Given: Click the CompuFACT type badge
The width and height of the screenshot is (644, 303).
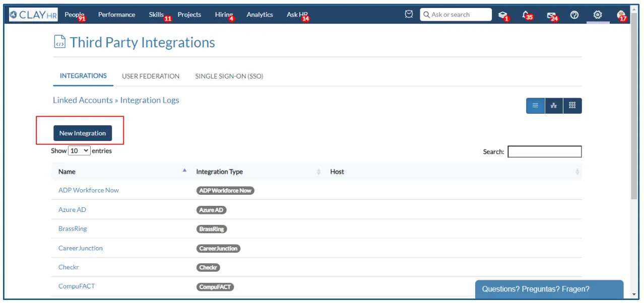Looking at the screenshot, I should (x=215, y=287).
